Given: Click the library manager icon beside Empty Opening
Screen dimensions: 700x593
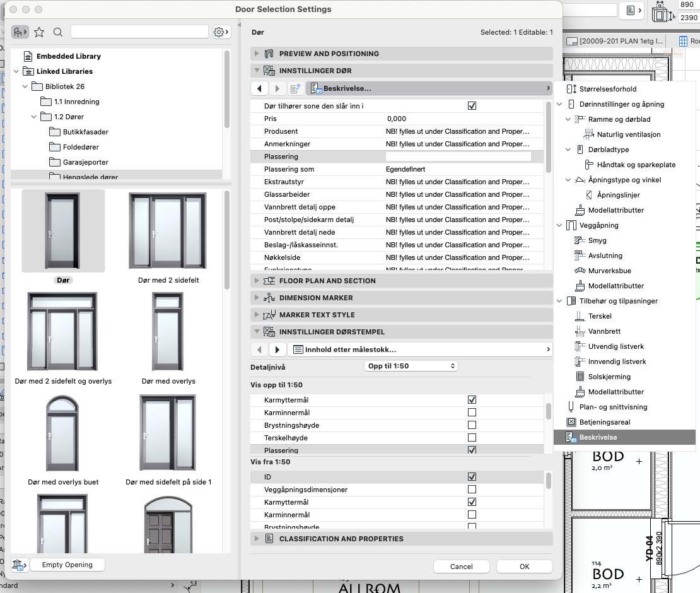Looking at the screenshot, I should (19, 565).
